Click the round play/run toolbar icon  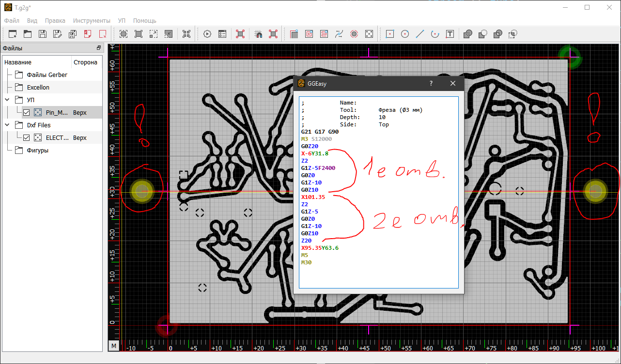(207, 34)
